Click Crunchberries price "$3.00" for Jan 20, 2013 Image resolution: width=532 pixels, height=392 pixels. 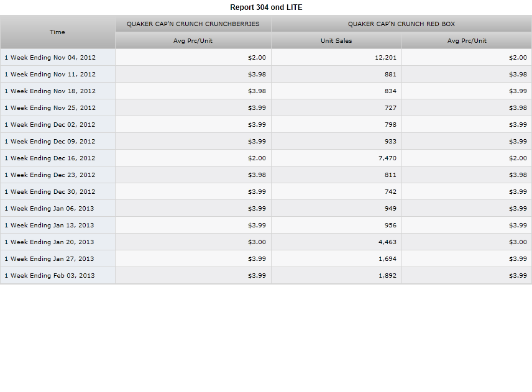257,242
